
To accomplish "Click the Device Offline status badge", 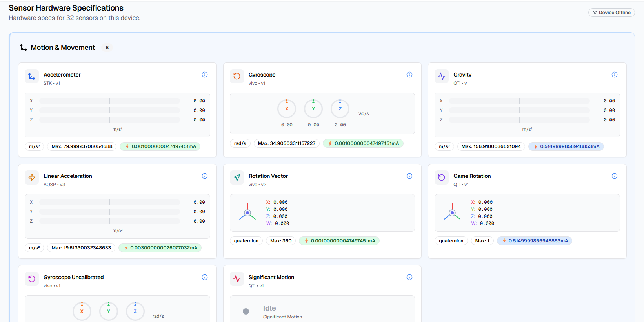I will click(611, 13).
